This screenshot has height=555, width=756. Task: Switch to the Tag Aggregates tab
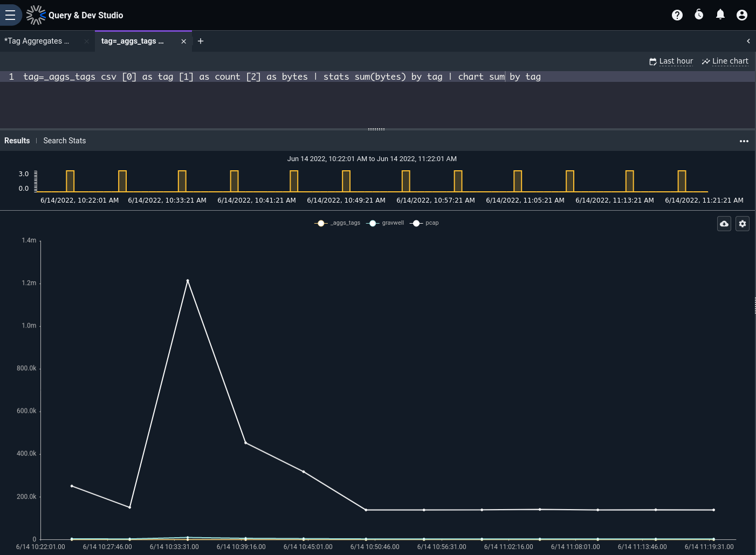[37, 41]
